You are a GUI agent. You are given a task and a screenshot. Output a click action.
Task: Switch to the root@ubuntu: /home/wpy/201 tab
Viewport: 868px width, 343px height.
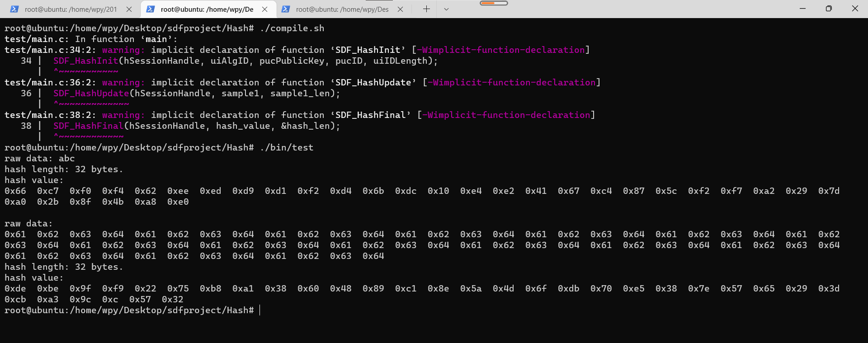tap(71, 9)
